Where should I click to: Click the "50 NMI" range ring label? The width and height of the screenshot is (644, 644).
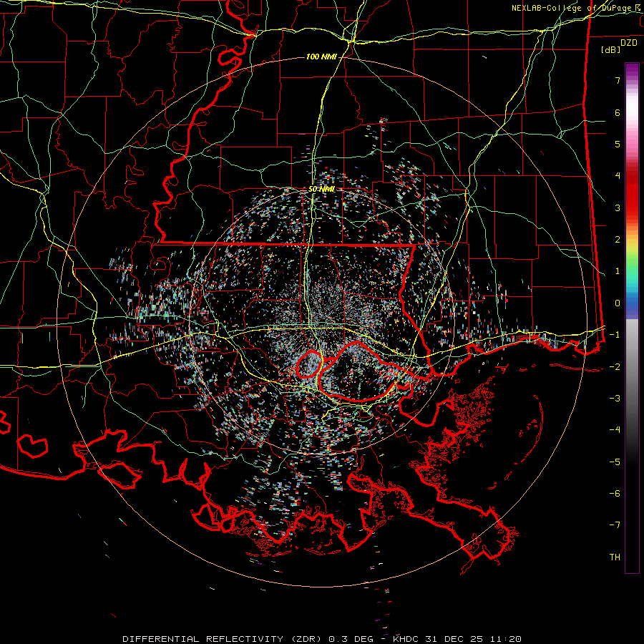pyautogui.click(x=321, y=190)
